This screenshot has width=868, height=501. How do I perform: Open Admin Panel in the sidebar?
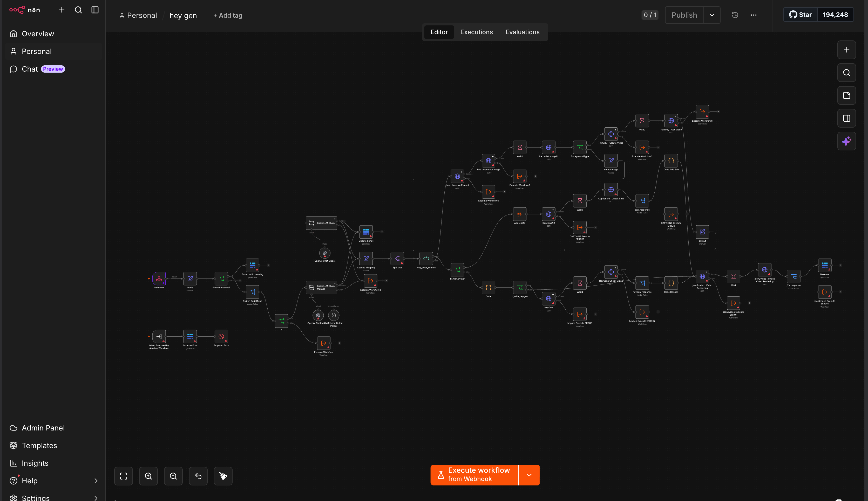[54, 428]
